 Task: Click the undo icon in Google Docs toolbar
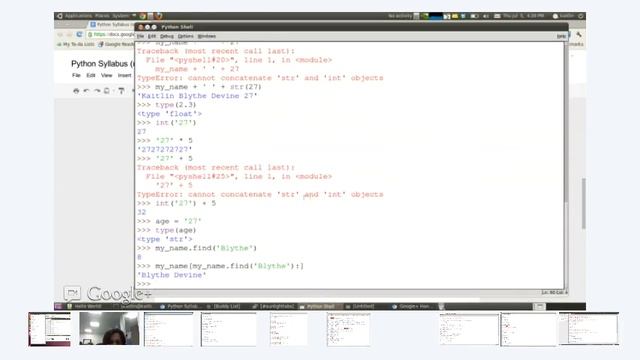(x=87, y=91)
